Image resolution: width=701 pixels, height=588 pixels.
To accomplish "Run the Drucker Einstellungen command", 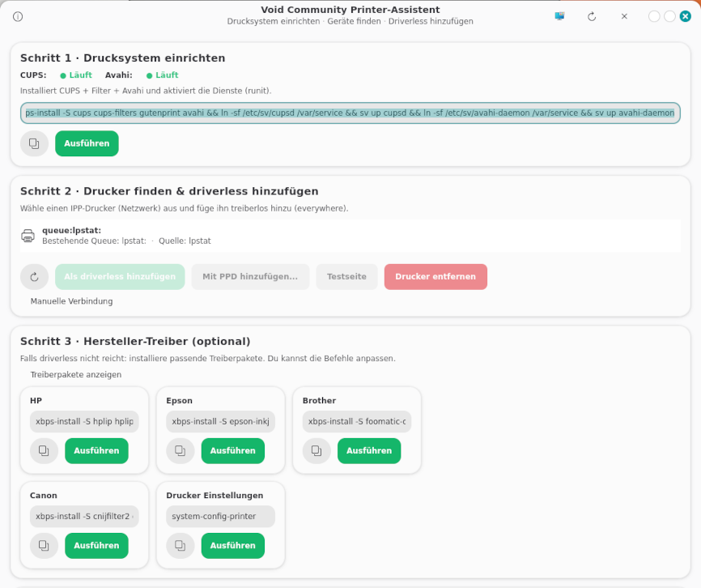I will click(233, 546).
